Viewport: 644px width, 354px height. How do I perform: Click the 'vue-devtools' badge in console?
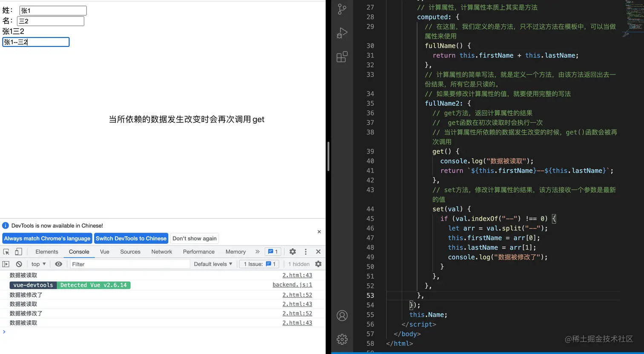pos(33,285)
